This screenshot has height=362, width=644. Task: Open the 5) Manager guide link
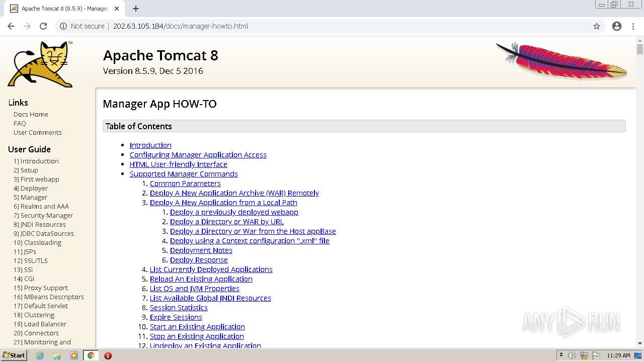(30, 197)
